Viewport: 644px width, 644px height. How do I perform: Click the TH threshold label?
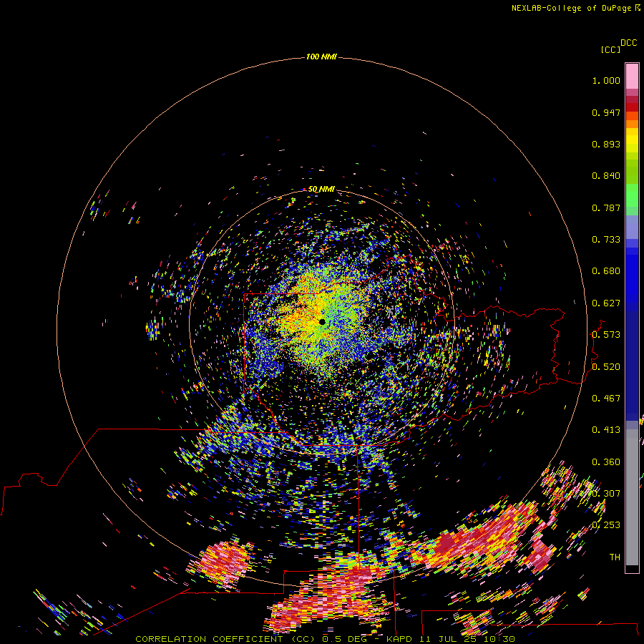coord(615,557)
